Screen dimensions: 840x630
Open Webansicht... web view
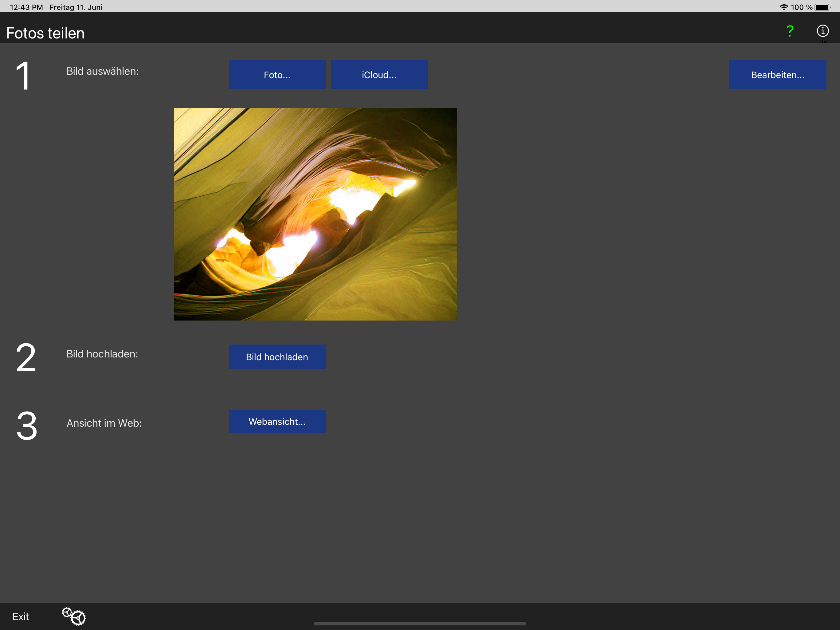(x=277, y=421)
